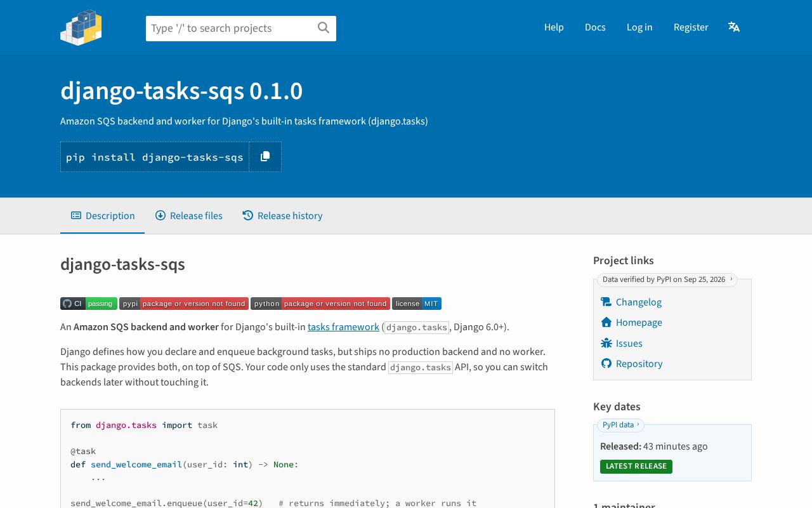Switch to Release files tab
This screenshot has height=508, width=812.
[189, 216]
